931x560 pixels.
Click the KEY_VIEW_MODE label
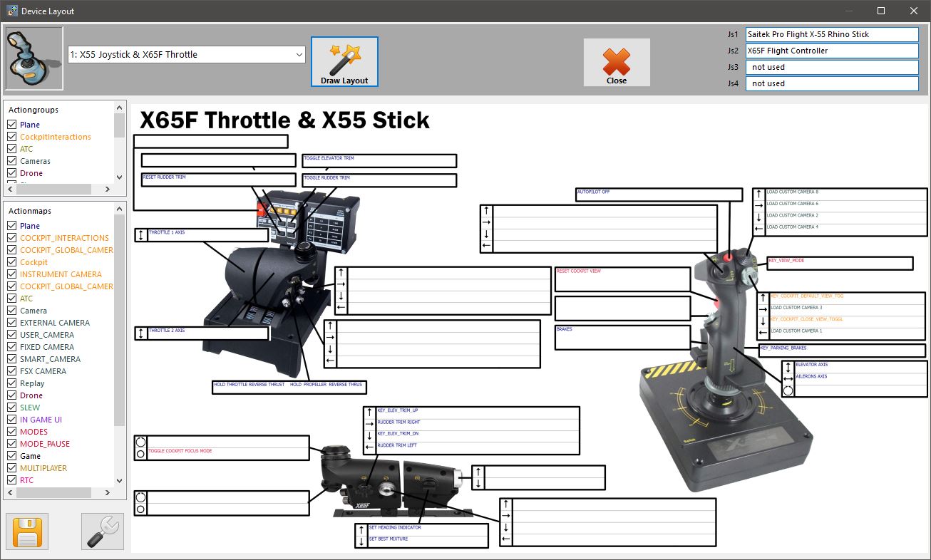coord(787,261)
